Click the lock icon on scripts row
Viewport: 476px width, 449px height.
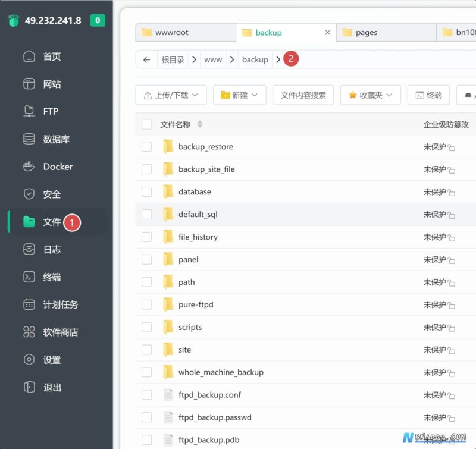(452, 328)
